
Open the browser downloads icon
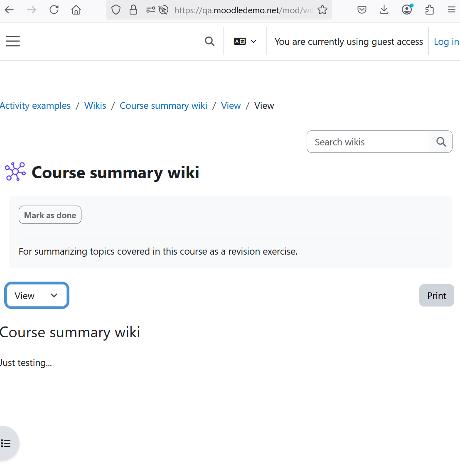(x=384, y=10)
